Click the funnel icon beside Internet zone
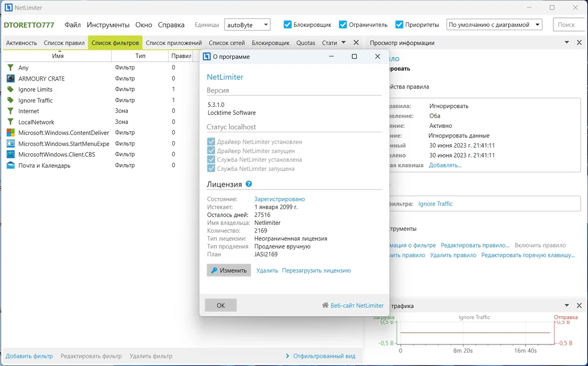The image size is (588, 366). (x=10, y=111)
